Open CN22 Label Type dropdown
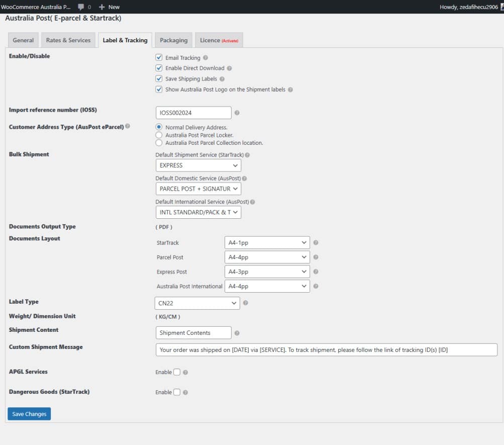The image size is (504, 445). (197, 303)
